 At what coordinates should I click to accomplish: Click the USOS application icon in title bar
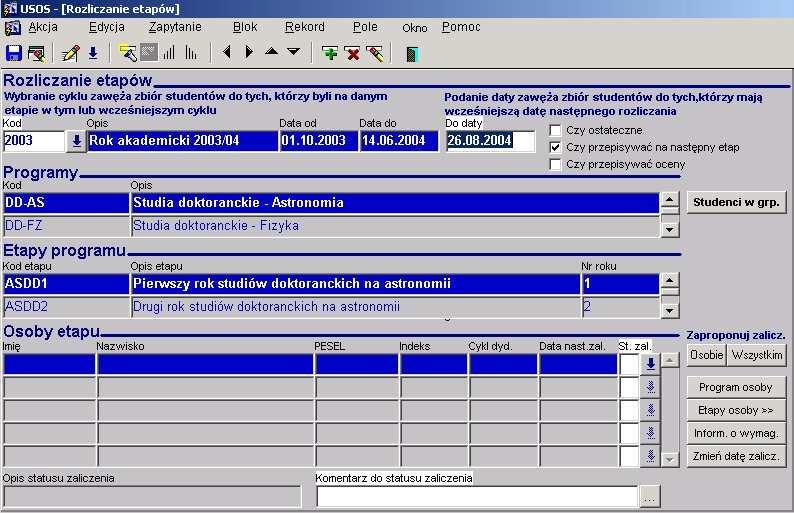[10, 9]
